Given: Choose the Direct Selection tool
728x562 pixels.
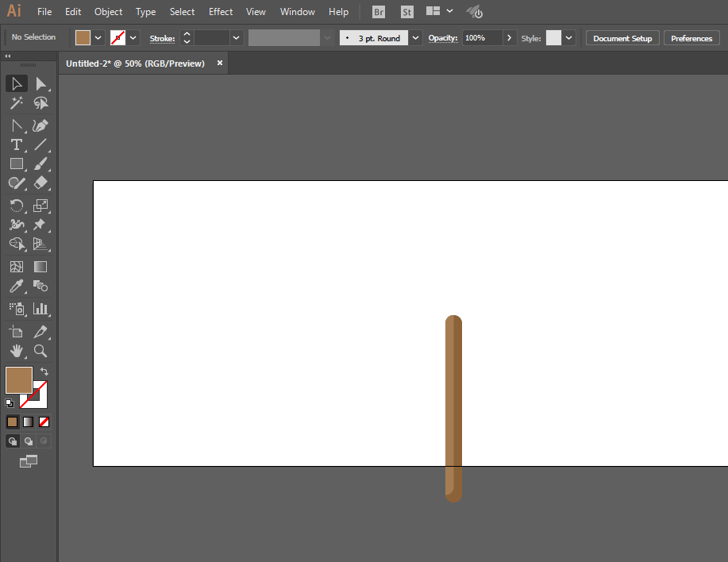Looking at the screenshot, I should [40, 83].
